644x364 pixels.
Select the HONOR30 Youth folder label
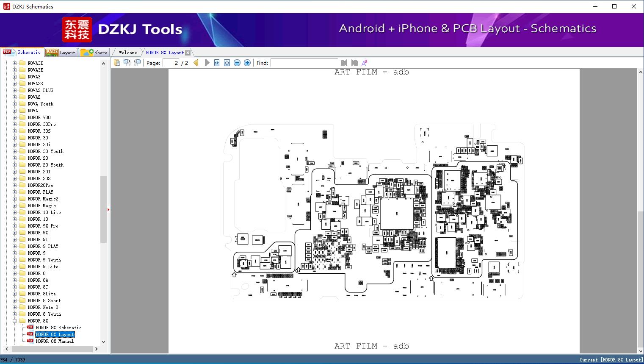coord(45,151)
